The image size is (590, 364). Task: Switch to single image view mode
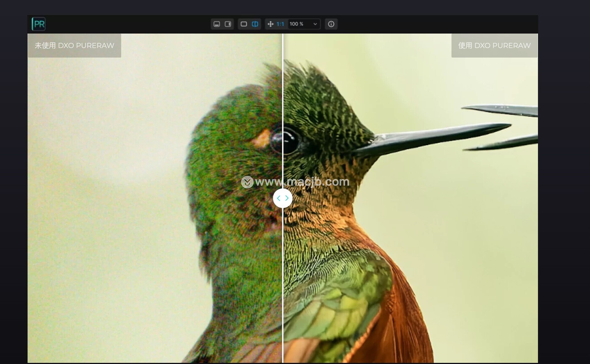point(244,24)
